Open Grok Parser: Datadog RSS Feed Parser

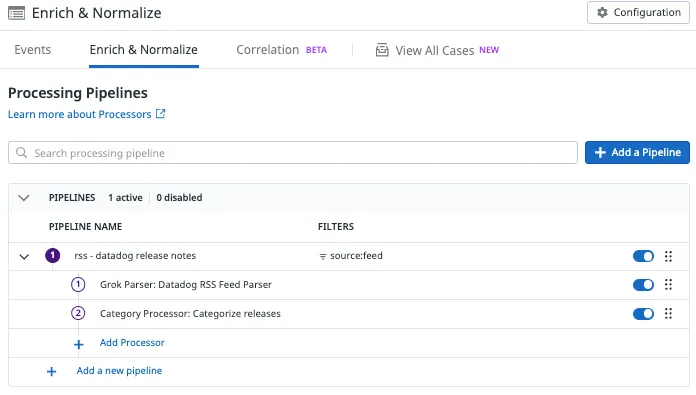tap(186, 284)
